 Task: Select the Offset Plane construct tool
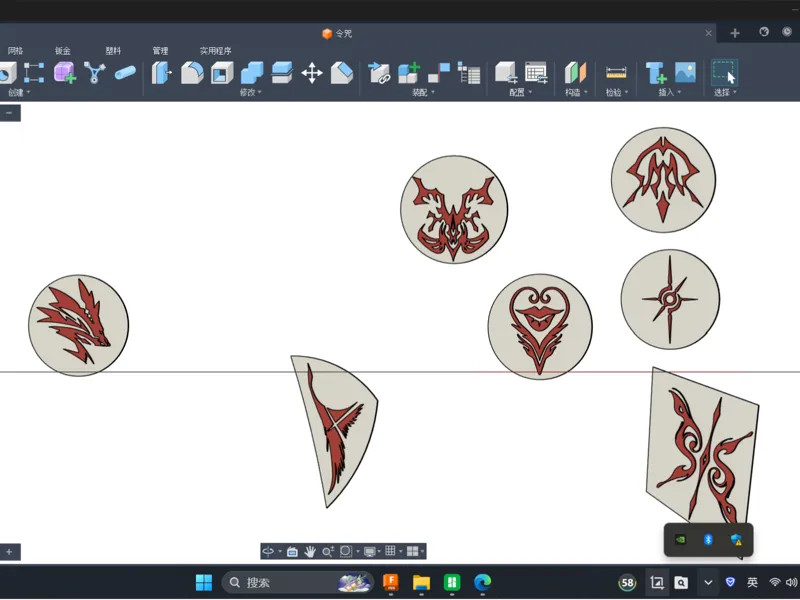click(x=576, y=72)
